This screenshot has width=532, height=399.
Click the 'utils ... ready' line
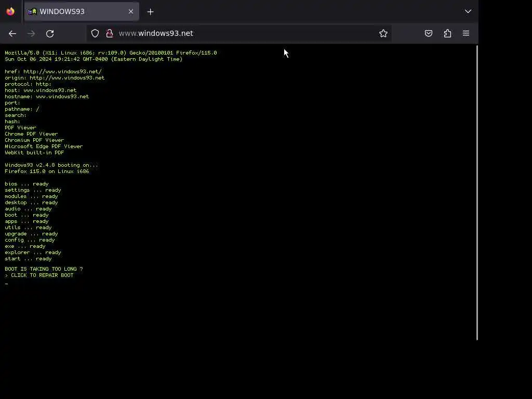coord(28,228)
